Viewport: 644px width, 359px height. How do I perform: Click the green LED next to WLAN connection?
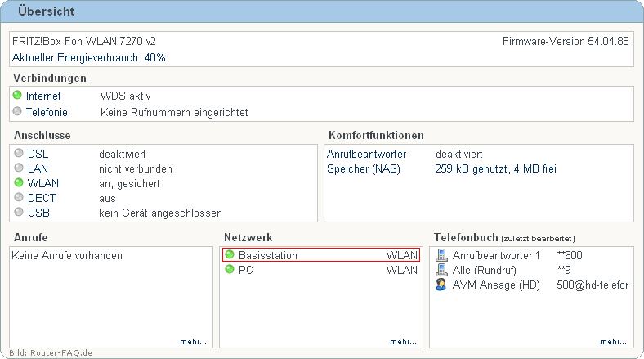click(19, 182)
